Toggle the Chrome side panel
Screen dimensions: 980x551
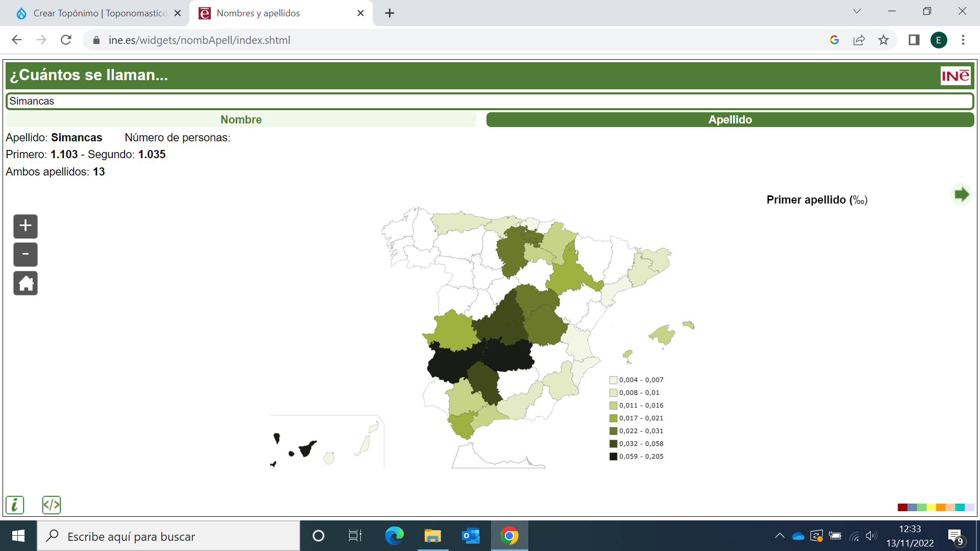point(914,40)
